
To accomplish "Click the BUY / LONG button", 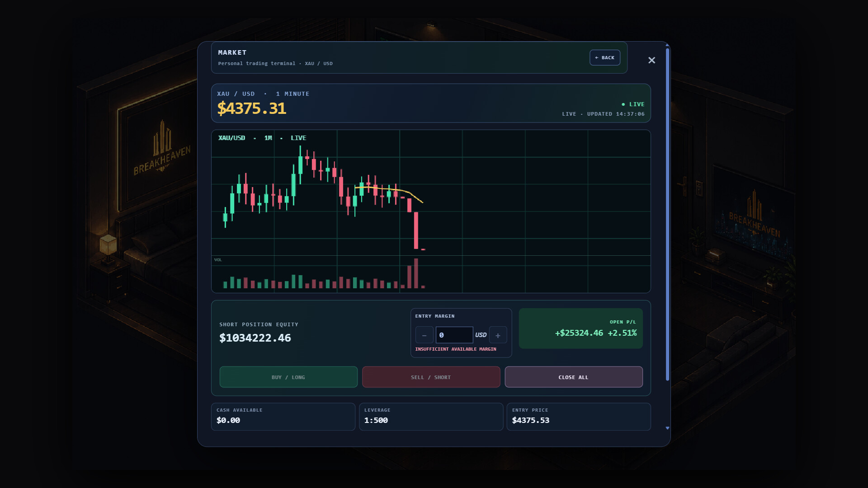I will tap(288, 377).
